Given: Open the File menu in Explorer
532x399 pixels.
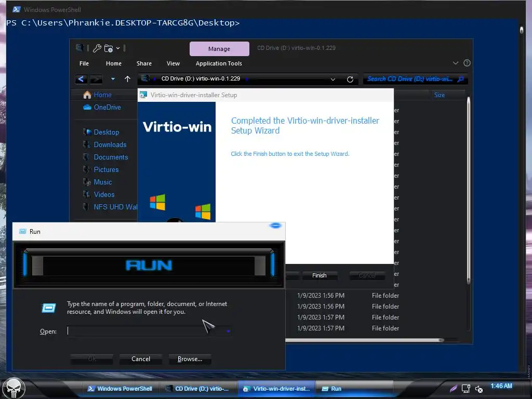Looking at the screenshot, I should [x=84, y=63].
